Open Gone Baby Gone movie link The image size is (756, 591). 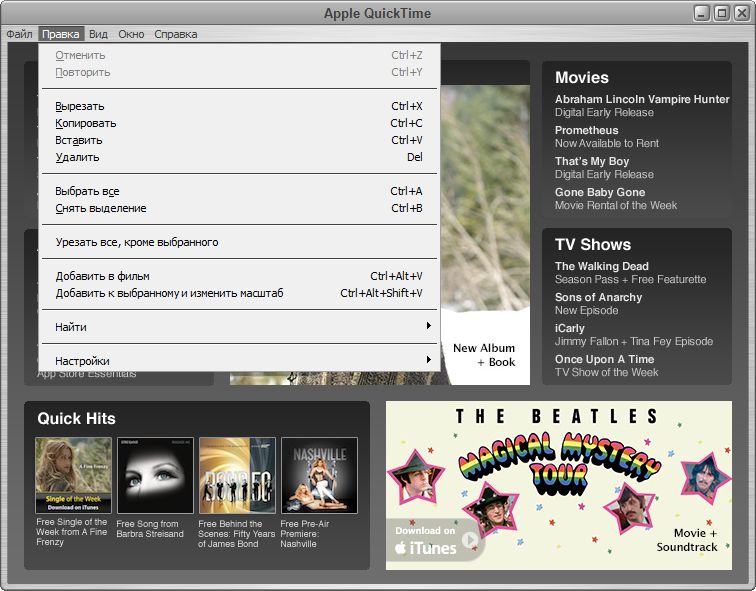tap(600, 192)
